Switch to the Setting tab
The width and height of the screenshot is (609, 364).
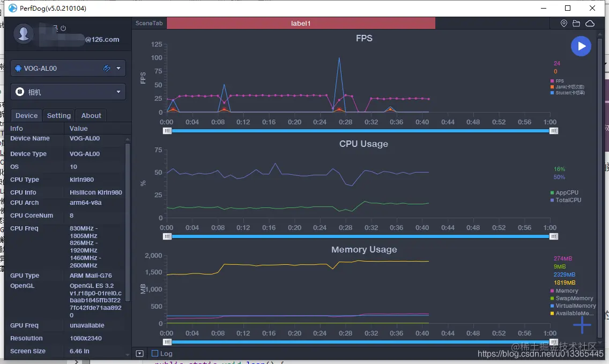tap(58, 115)
